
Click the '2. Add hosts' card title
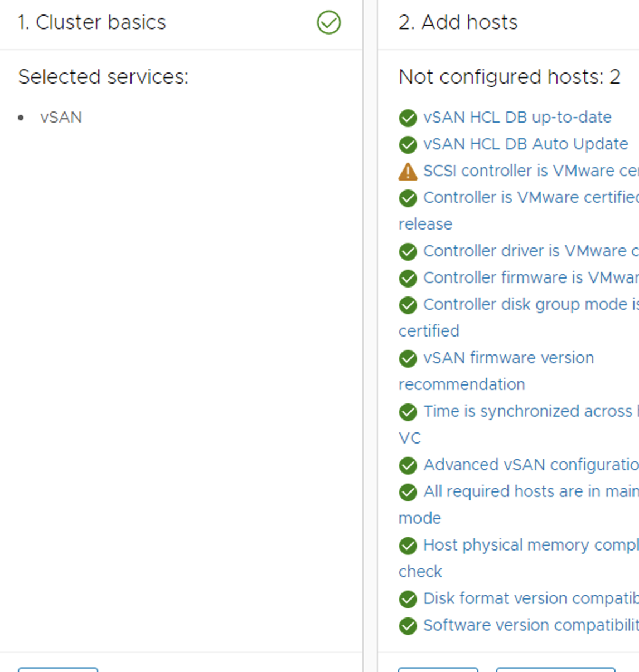(x=458, y=22)
